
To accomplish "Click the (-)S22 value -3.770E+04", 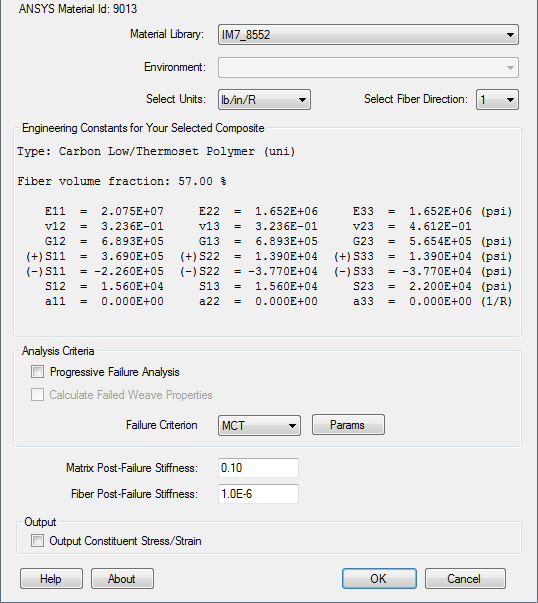I will pyautogui.click(x=283, y=272).
